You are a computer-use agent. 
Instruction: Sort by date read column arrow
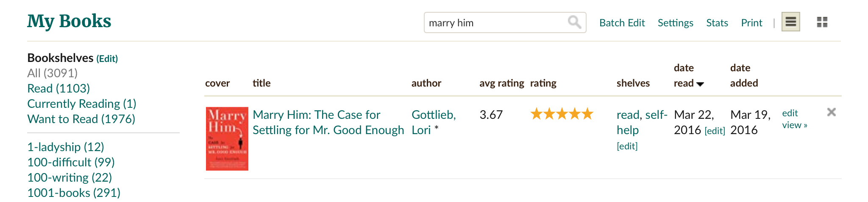click(700, 84)
